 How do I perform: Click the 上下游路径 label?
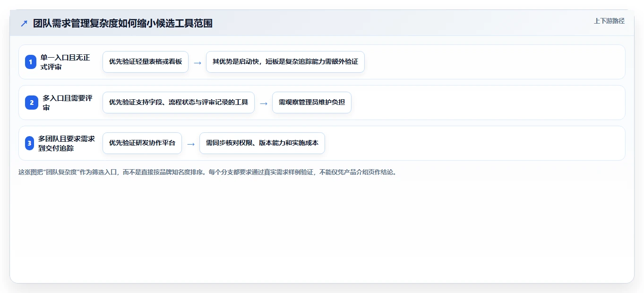tap(609, 21)
